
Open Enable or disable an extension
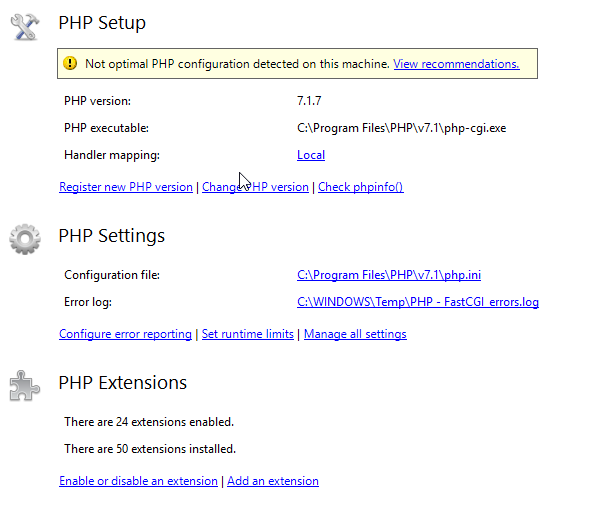click(x=139, y=481)
